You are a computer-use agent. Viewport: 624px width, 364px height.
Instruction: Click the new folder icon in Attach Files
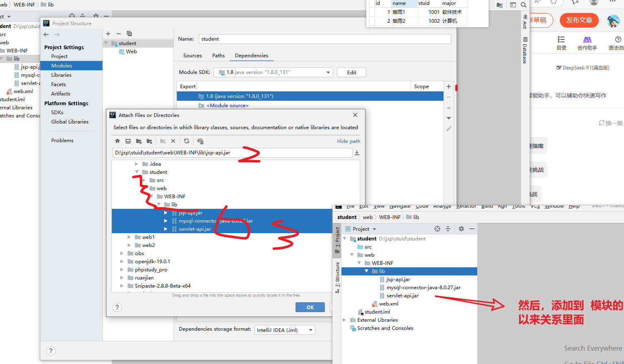click(163, 141)
